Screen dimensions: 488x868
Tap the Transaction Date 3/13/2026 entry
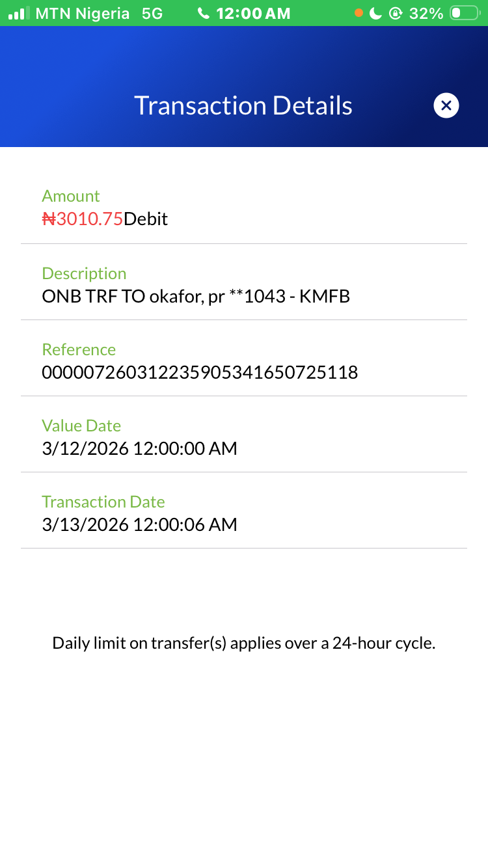tap(139, 524)
